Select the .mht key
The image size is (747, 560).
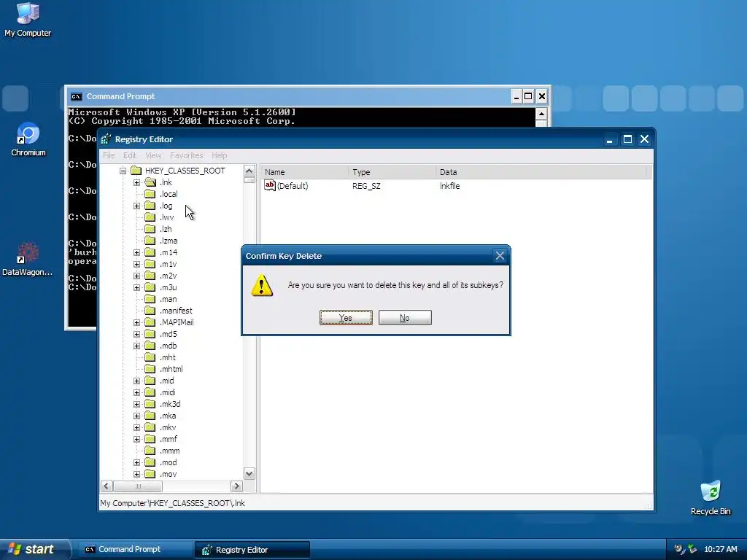pyautogui.click(x=168, y=357)
